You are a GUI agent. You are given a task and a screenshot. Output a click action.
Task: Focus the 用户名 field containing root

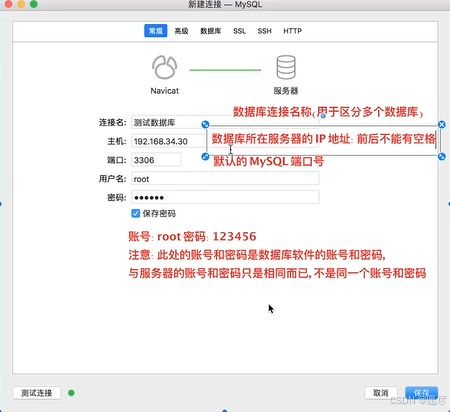tap(225, 179)
